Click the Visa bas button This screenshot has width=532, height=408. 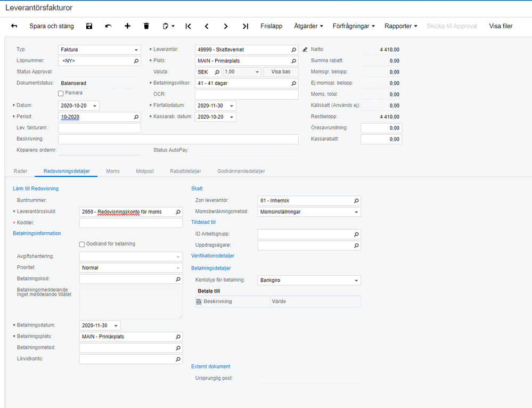[282, 72]
